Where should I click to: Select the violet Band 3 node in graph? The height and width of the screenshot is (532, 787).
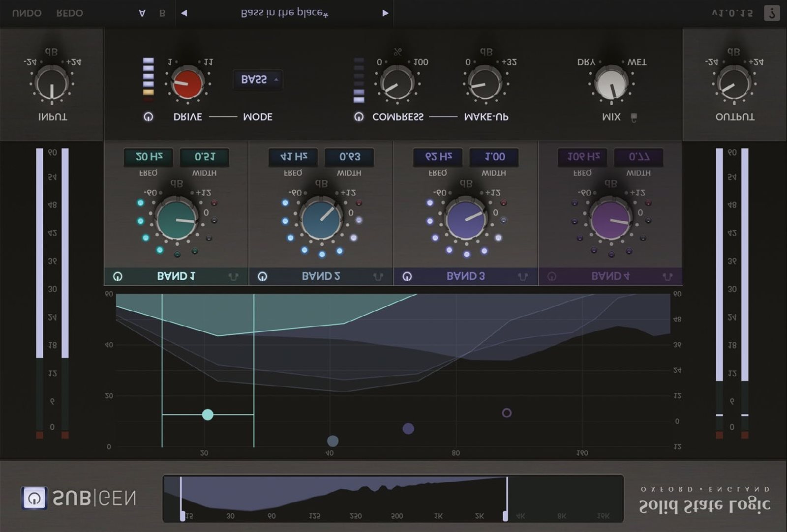(x=408, y=428)
